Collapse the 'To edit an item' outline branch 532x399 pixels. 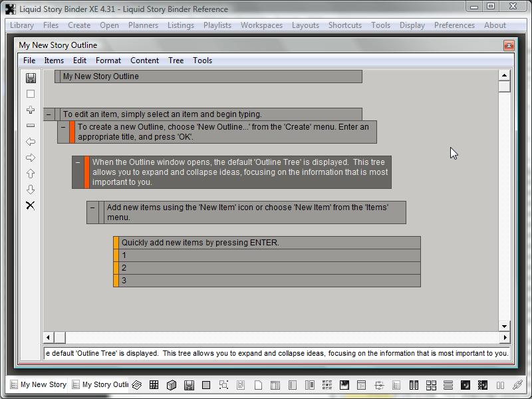(x=49, y=114)
